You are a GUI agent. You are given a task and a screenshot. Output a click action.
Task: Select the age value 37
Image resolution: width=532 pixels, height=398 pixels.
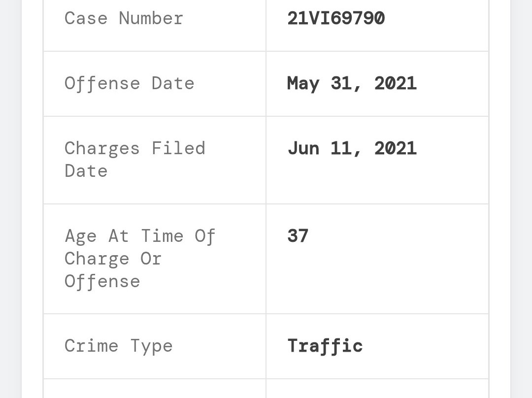[298, 236]
